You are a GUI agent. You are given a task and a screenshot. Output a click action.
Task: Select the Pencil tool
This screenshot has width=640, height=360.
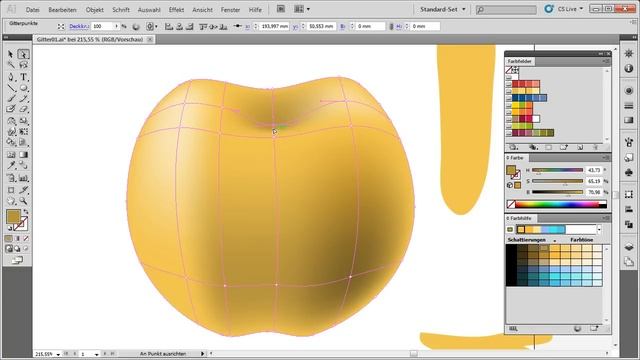tap(24, 98)
